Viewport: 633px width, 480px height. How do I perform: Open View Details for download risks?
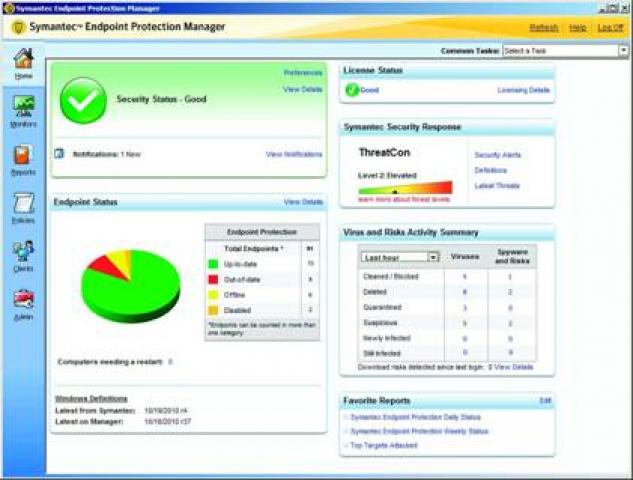(x=514, y=367)
